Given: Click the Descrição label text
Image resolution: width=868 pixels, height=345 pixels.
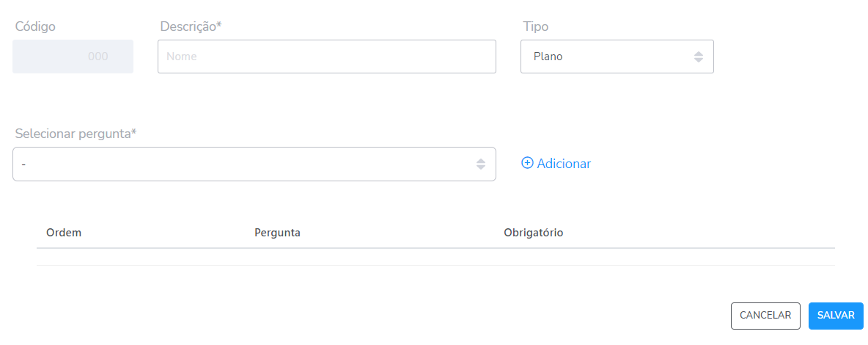Looking at the screenshot, I should pyautogui.click(x=188, y=26).
